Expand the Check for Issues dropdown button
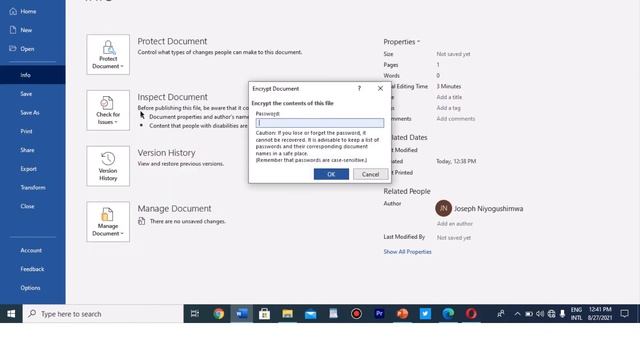This screenshot has height=360, width=640. (108, 110)
